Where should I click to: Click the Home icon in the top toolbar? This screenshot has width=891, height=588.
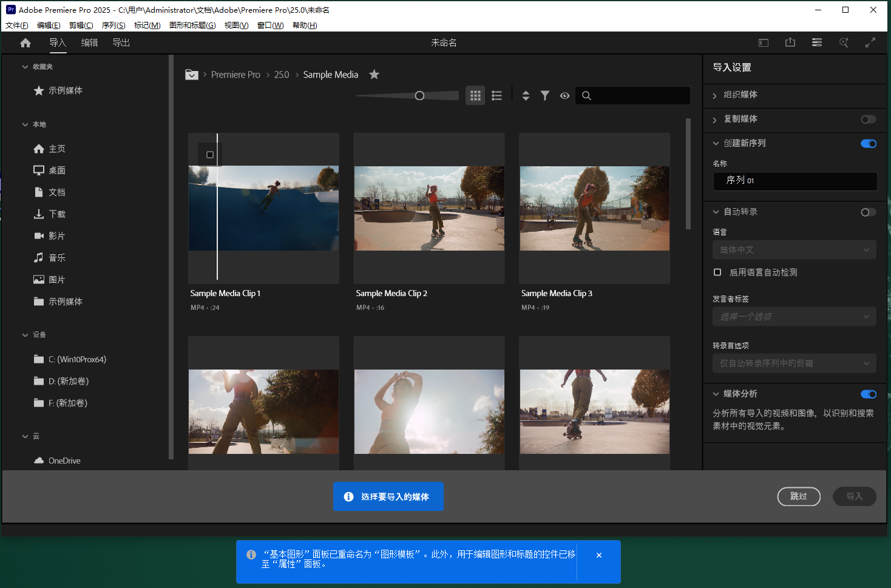pos(24,42)
